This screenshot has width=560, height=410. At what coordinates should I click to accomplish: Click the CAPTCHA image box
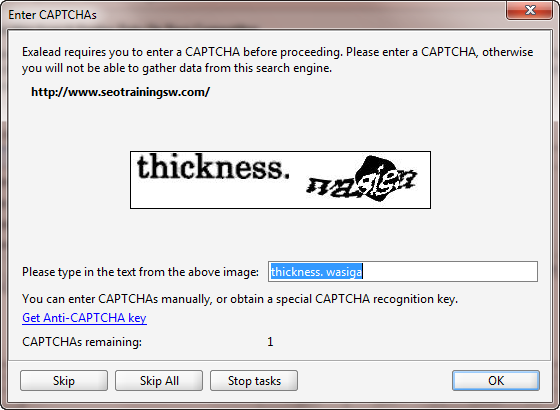(x=280, y=180)
